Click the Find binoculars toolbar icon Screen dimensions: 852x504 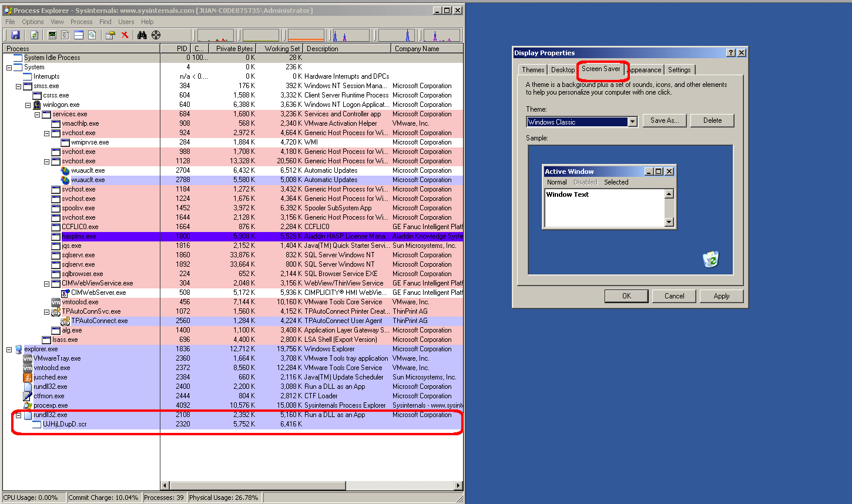tap(142, 35)
